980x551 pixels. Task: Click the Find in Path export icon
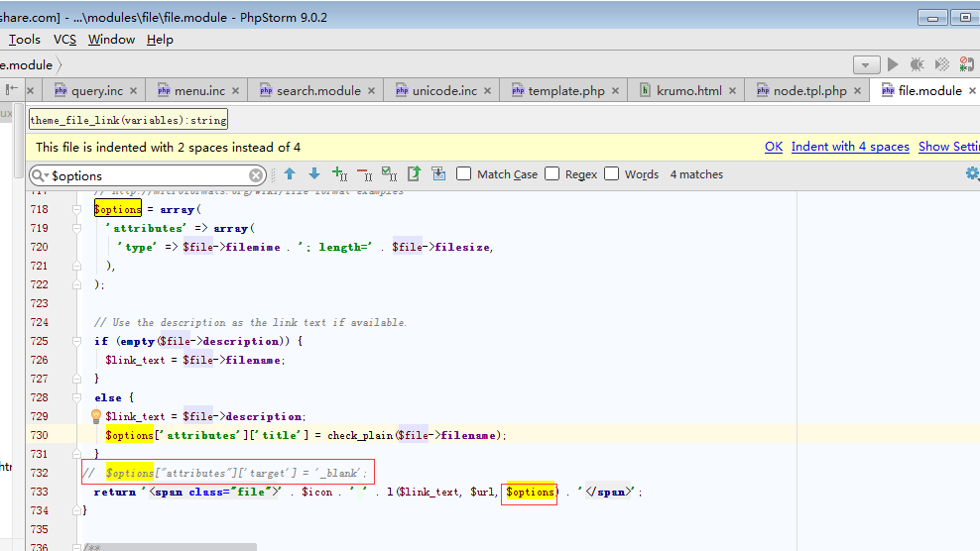pos(414,174)
